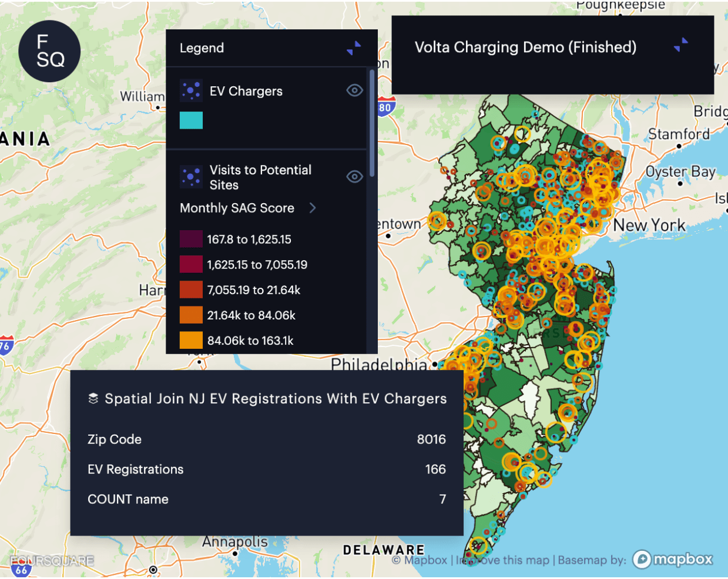Click the Stamford city label on map

[x=679, y=134]
